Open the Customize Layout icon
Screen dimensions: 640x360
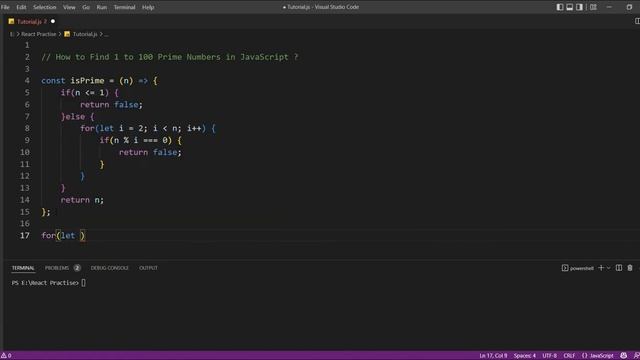pyautogui.click(x=593, y=7)
